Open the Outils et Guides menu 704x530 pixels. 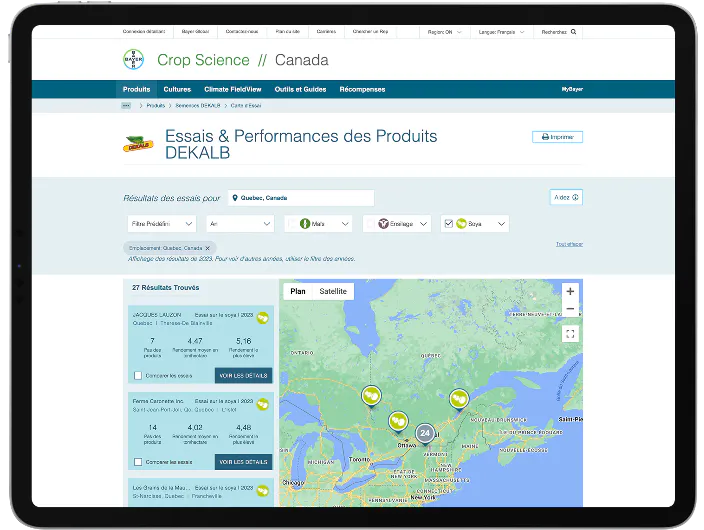300,89
